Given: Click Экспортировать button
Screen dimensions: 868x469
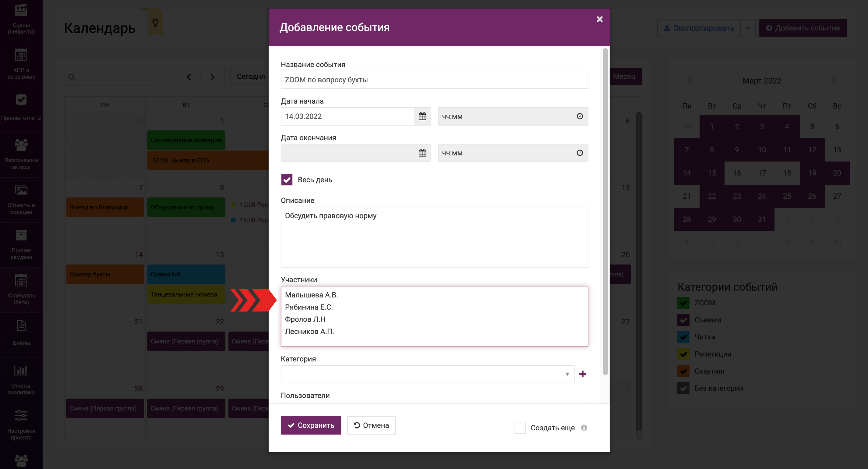Looking at the screenshot, I should (699, 28).
